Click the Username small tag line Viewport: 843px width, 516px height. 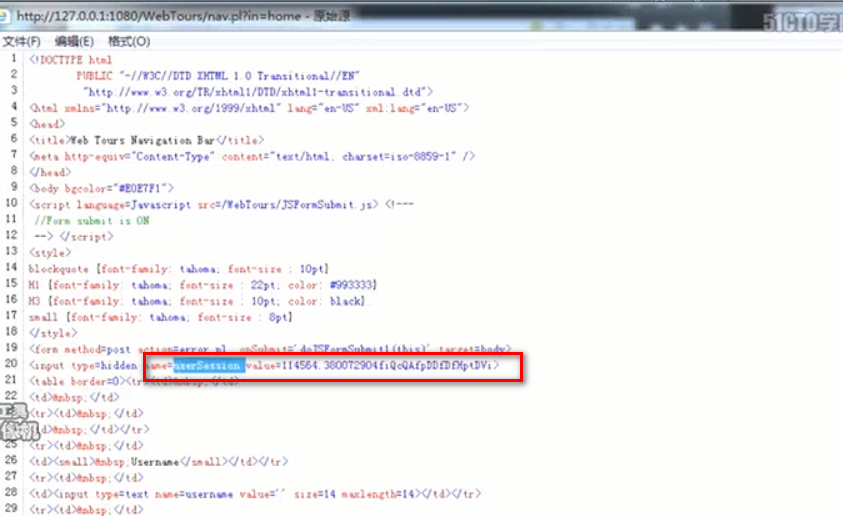click(x=159, y=462)
